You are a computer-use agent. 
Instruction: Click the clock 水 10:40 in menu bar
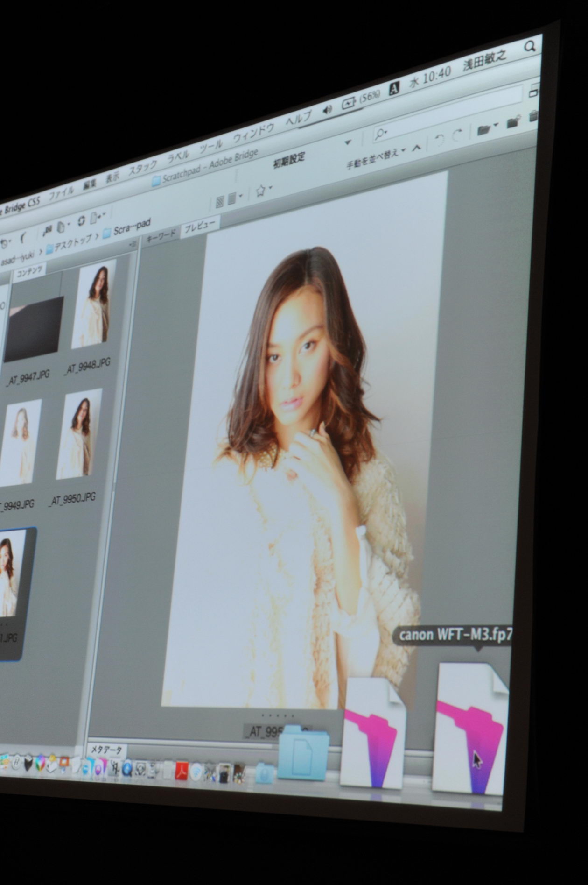(x=431, y=77)
